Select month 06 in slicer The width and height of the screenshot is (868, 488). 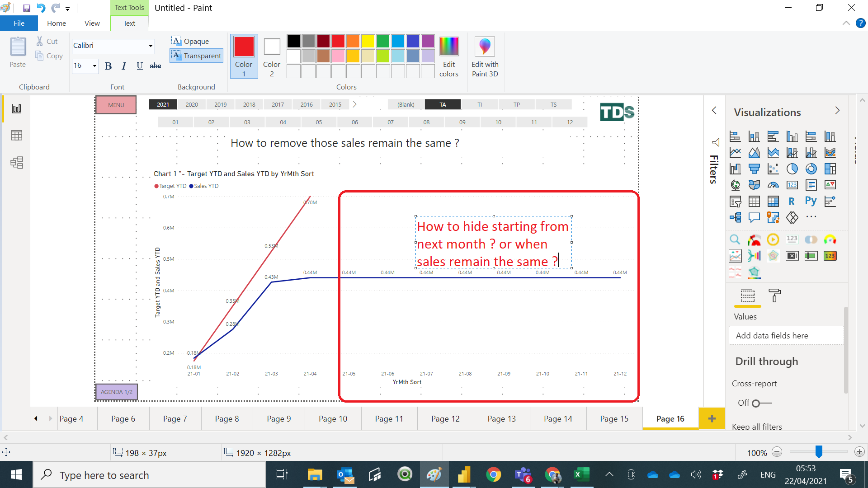tap(355, 122)
